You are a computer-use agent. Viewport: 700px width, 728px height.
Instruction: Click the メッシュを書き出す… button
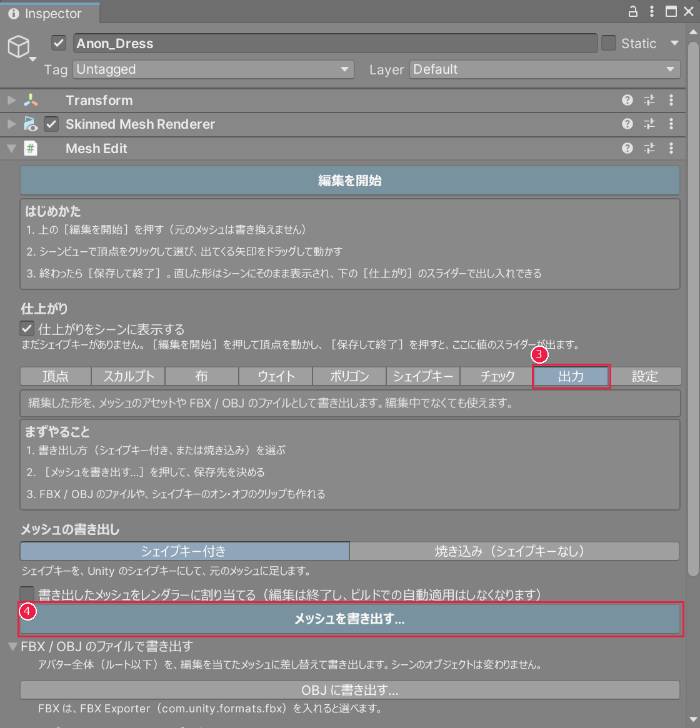tap(350, 619)
